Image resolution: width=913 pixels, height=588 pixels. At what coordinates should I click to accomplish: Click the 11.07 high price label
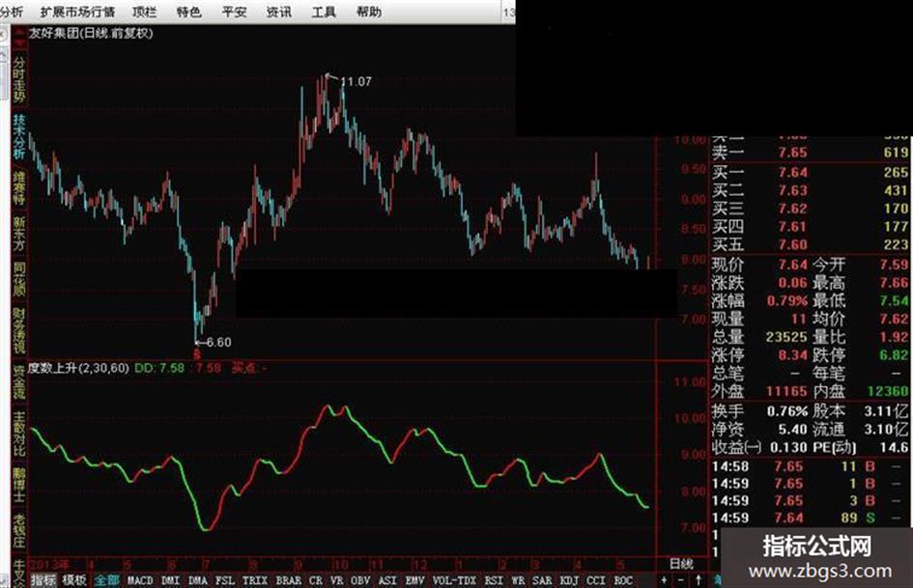(356, 81)
